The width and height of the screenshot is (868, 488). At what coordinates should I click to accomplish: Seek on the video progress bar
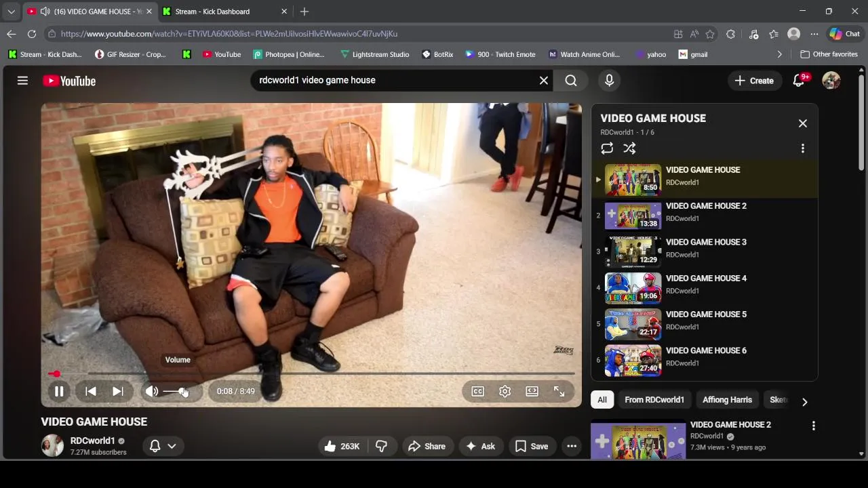[312, 373]
